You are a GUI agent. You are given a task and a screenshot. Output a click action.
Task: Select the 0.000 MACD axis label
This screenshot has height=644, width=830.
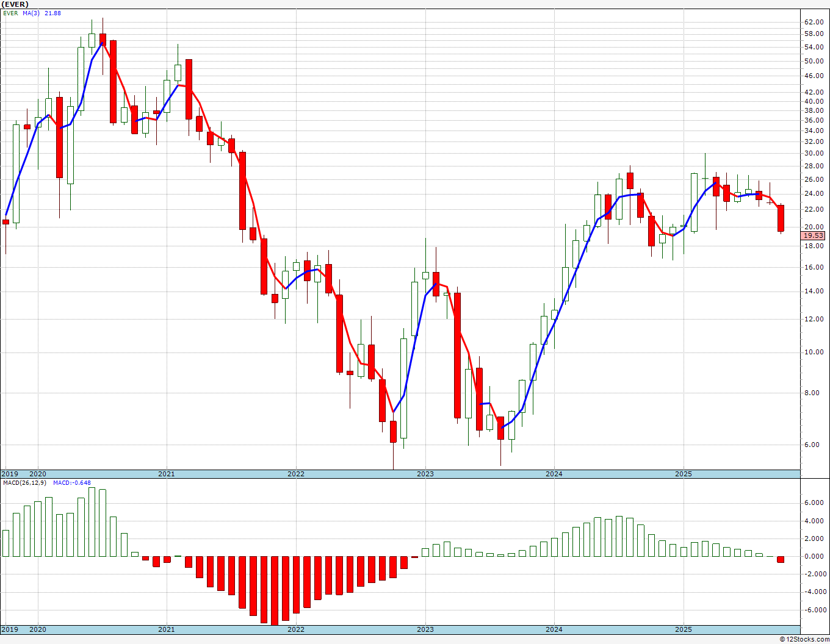pos(815,556)
